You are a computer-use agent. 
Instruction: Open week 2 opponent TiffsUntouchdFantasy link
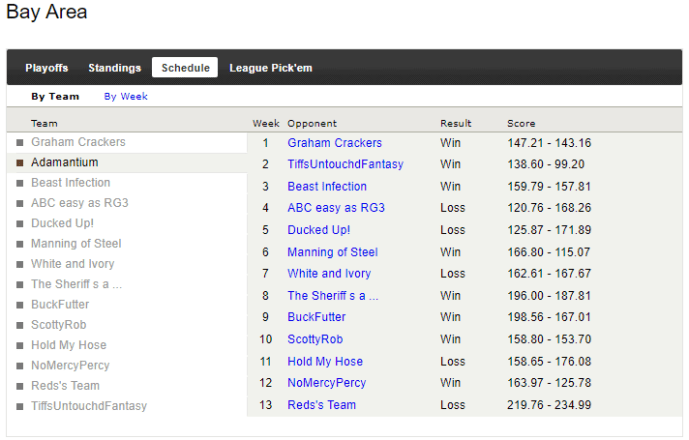[x=345, y=164]
